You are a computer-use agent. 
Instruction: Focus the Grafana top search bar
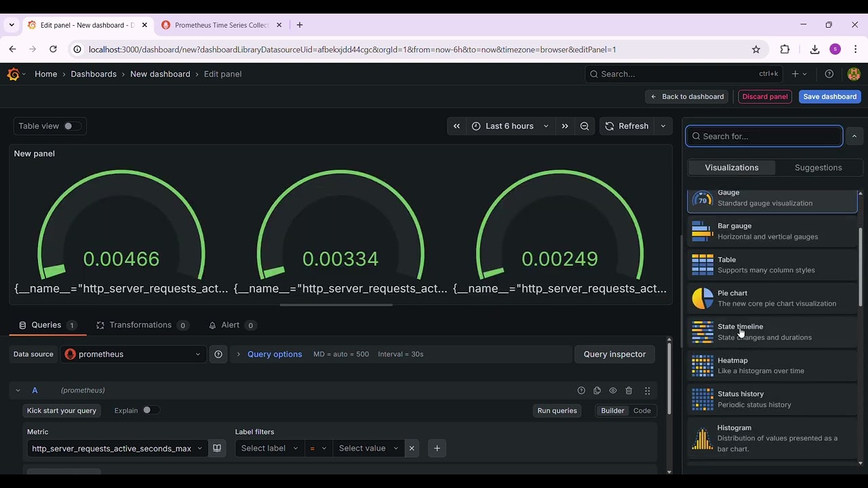coord(684,74)
